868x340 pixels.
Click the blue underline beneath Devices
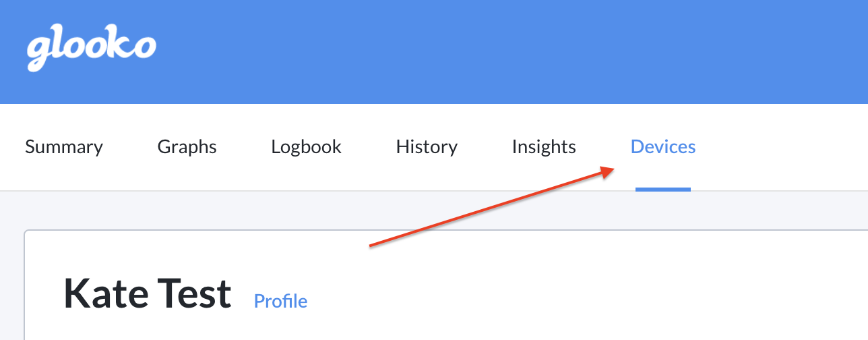tap(663, 189)
